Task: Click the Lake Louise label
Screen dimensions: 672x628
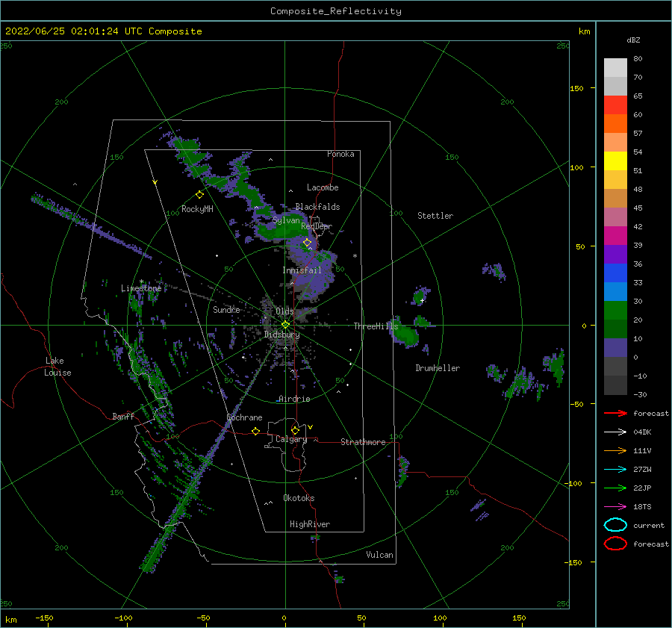Action: click(57, 367)
